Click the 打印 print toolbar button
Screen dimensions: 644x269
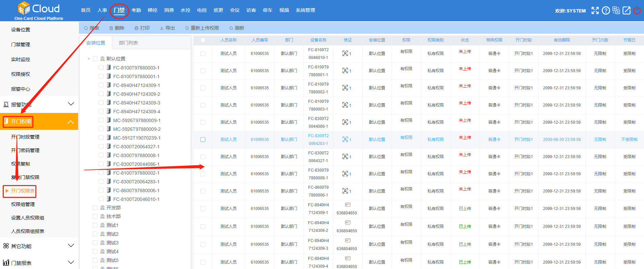click(142, 28)
